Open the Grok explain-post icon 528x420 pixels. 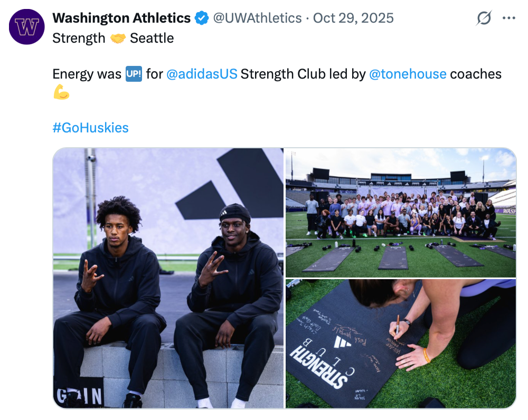(484, 18)
